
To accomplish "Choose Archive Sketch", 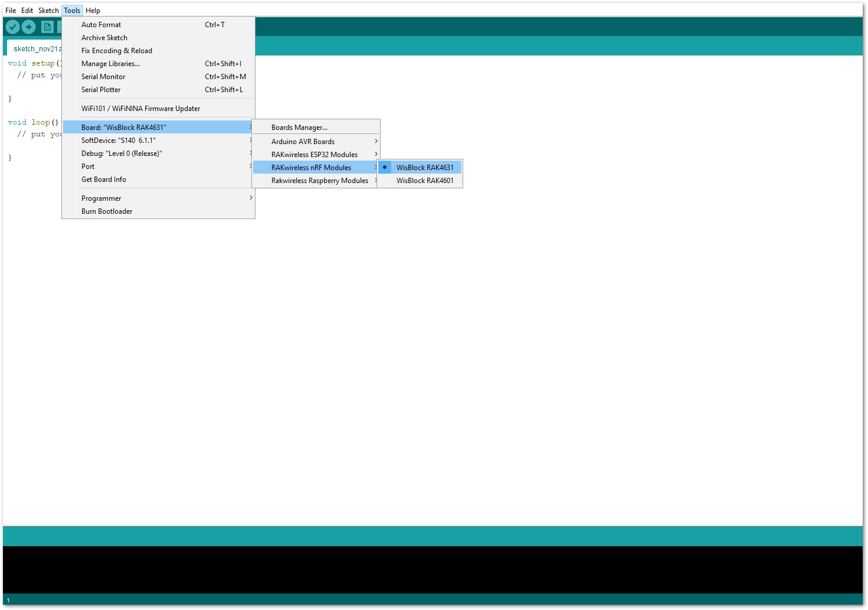I will (158, 38).
